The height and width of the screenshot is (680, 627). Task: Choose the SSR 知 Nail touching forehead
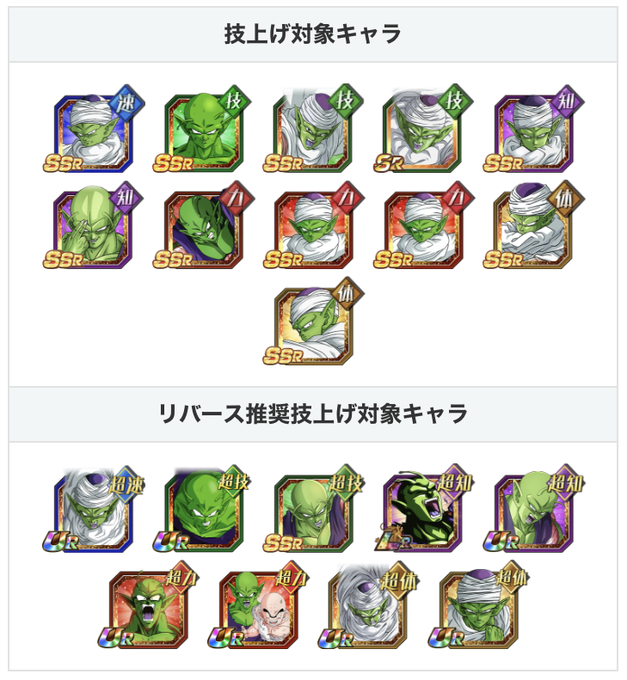(92, 225)
